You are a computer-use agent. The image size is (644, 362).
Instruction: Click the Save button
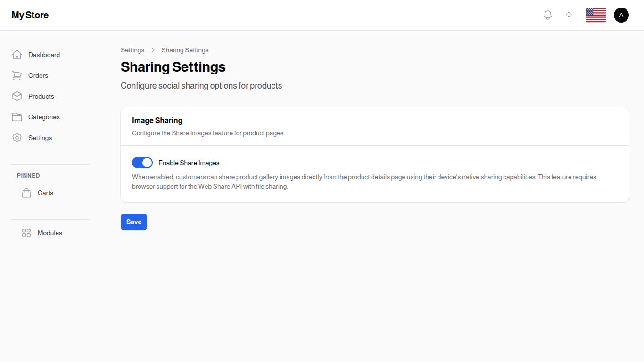(133, 222)
